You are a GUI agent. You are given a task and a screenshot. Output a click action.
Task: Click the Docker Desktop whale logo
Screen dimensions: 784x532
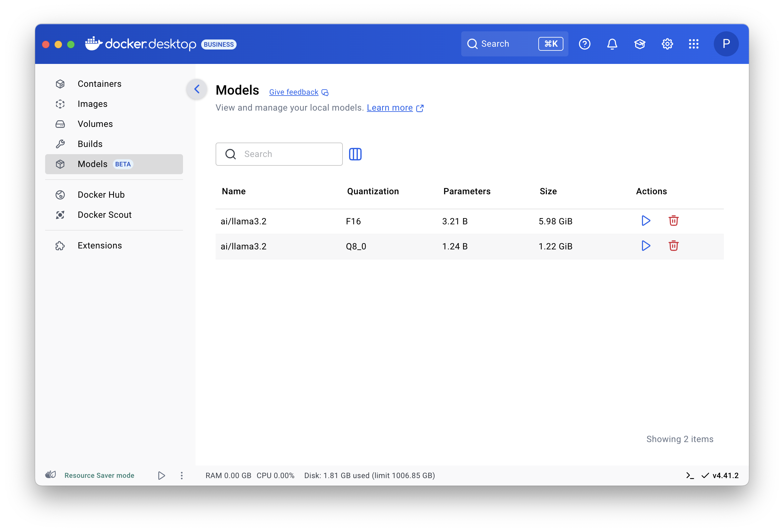click(x=94, y=44)
